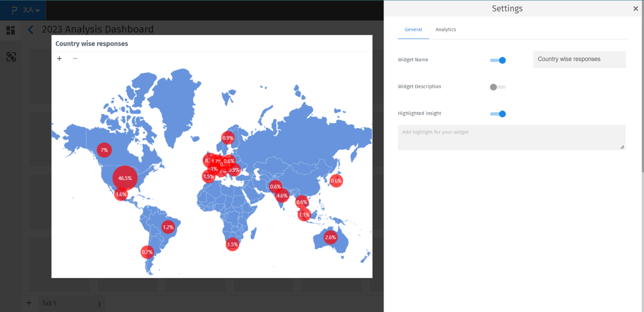
Task: Open the dashboard grid icon in sidebar
Action: (x=10, y=31)
